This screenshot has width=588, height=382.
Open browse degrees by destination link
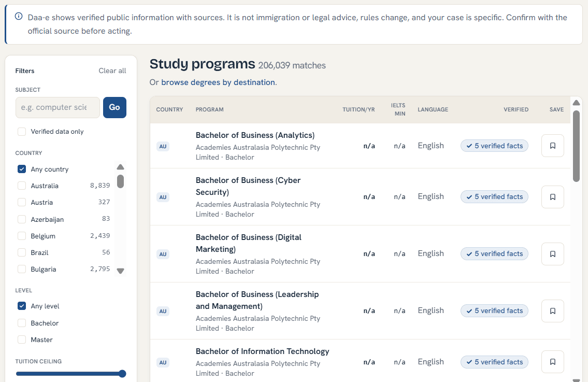coord(218,82)
